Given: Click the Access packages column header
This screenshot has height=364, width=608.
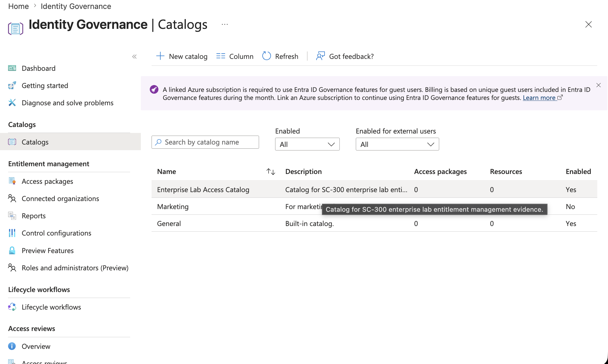Looking at the screenshot, I should tap(440, 172).
